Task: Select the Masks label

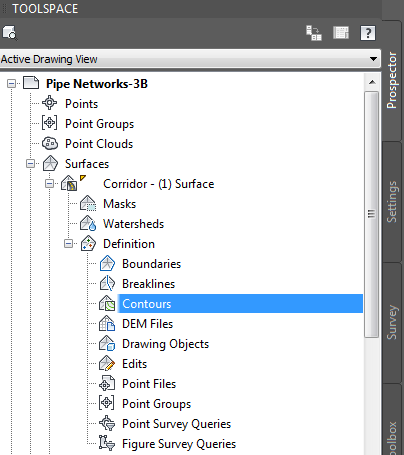Action: click(x=120, y=204)
